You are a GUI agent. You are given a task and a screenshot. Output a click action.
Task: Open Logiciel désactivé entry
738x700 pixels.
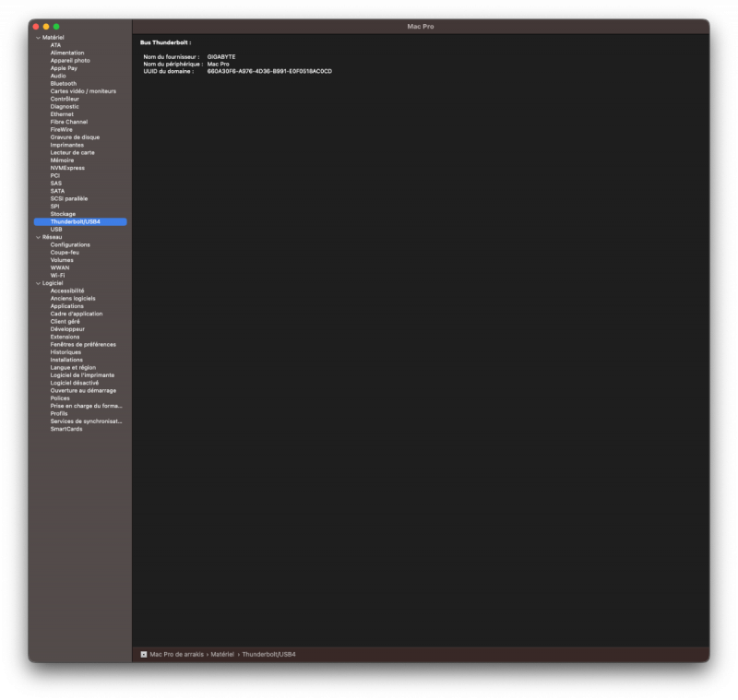click(75, 384)
